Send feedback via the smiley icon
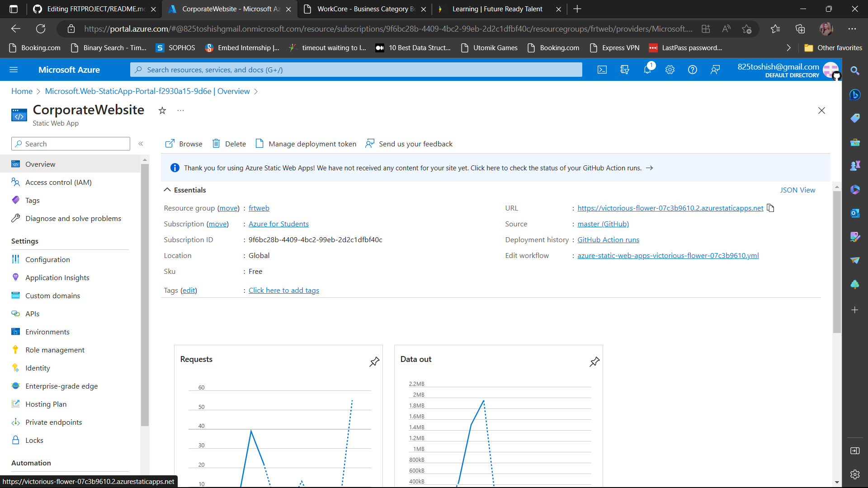 point(715,70)
